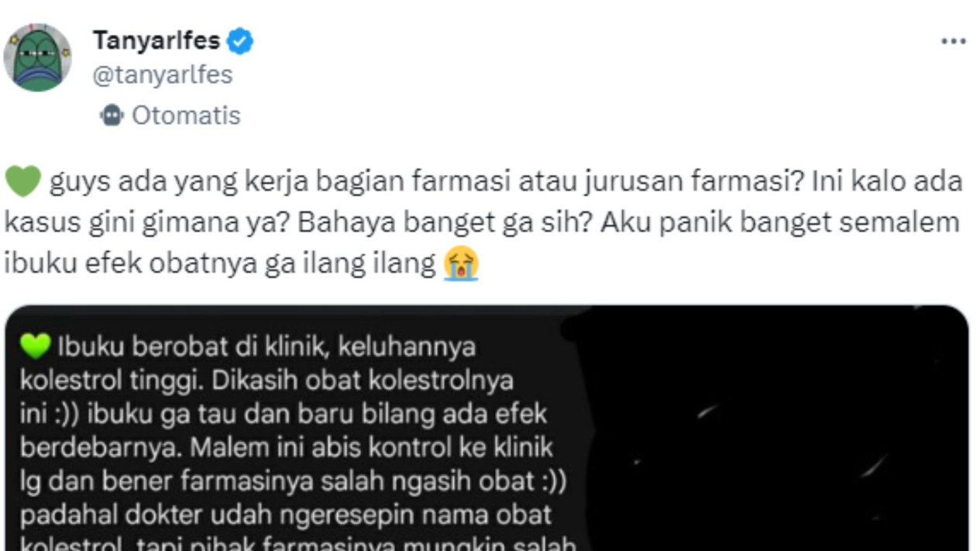Click the Otomatis automated label
Viewport: 980px width, 551px height.
[186, 115]
